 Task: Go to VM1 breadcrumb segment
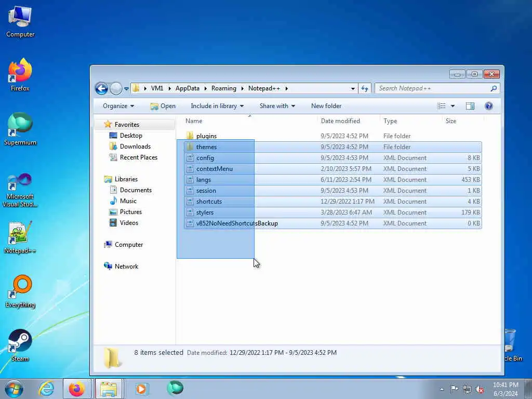pos(157,88)
